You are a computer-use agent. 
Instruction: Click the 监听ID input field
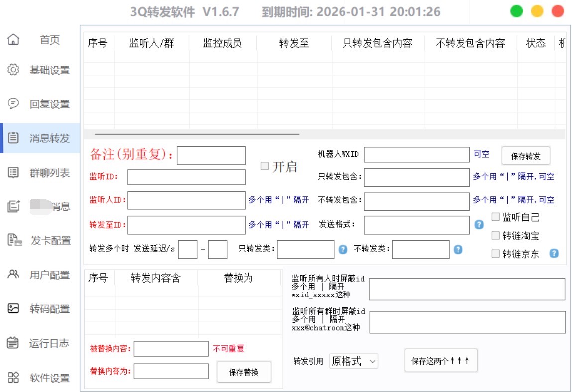tap(186, 177)
